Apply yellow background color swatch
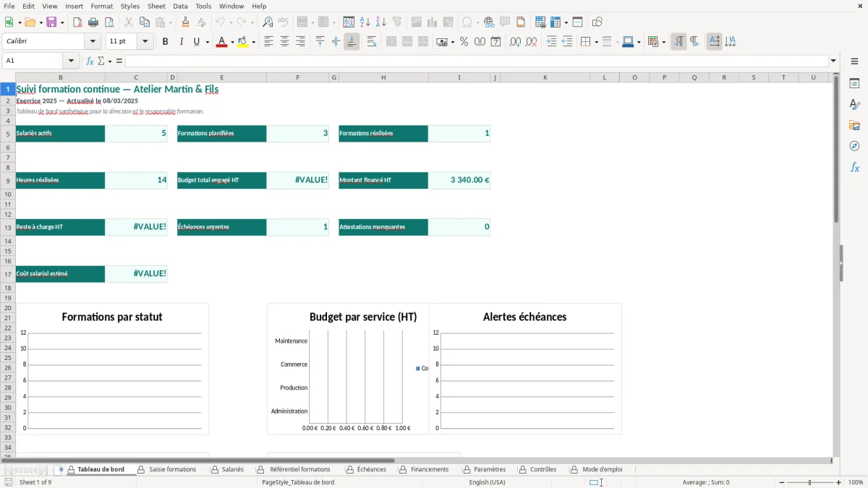The width and height of the screenshot is (868, 488). [244, 42]
